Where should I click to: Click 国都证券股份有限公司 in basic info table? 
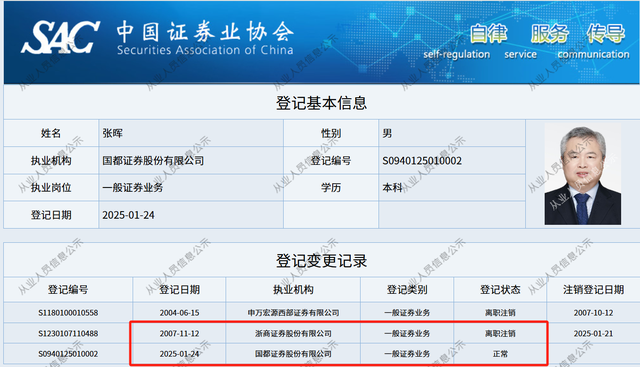point(153,160)
